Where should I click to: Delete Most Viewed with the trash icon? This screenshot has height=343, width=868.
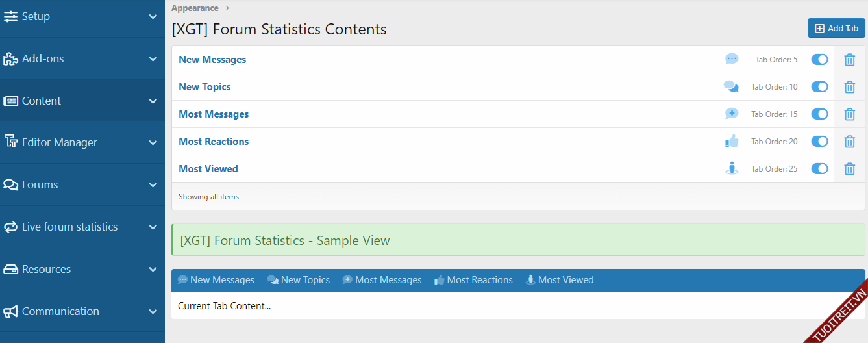[849, 169]
